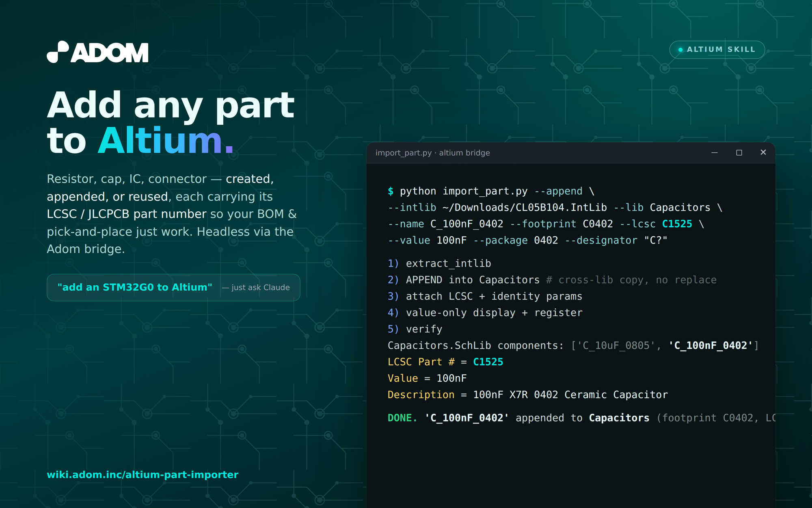Click "LCSC / JLCPCB part number" phrase

point(127,214)
